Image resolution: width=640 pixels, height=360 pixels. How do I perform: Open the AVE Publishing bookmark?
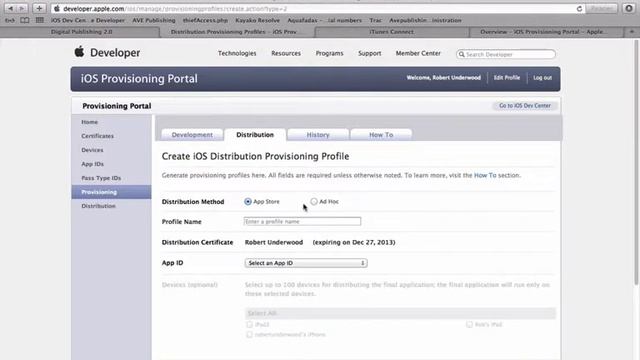tap(153, 20)
